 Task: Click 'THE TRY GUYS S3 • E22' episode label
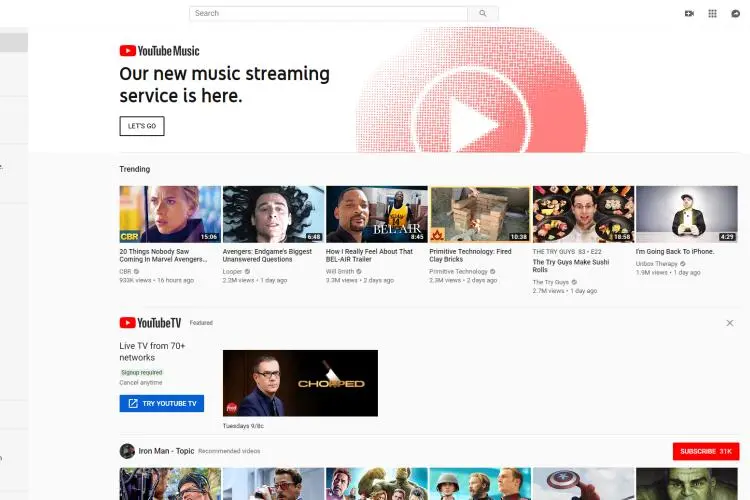pos(567,252)
